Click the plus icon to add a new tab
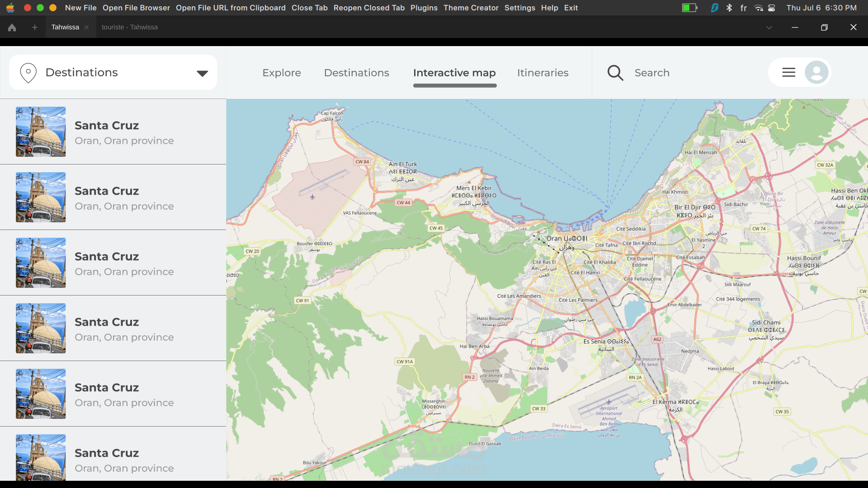The height and width of the screenshot is (488, 868). [x=35, y=28]
